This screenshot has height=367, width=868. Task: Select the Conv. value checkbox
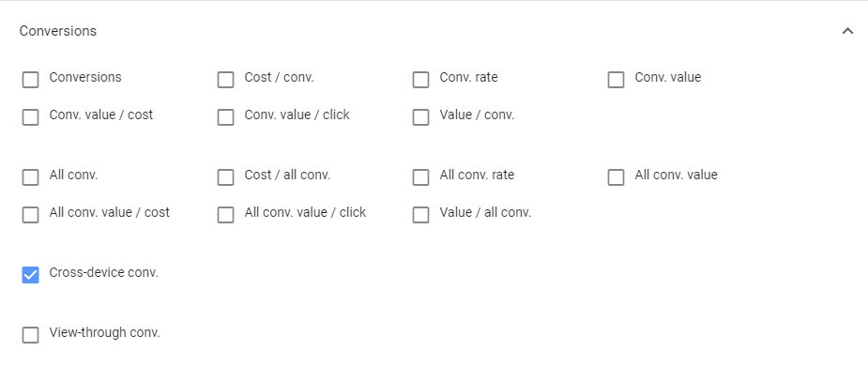point(616,80)
